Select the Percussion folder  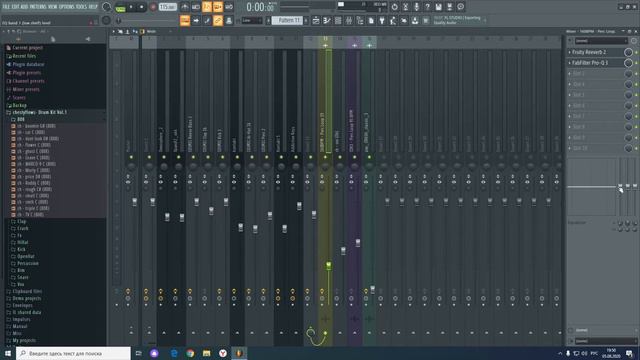pyautogui.click(x=28, y=263)
